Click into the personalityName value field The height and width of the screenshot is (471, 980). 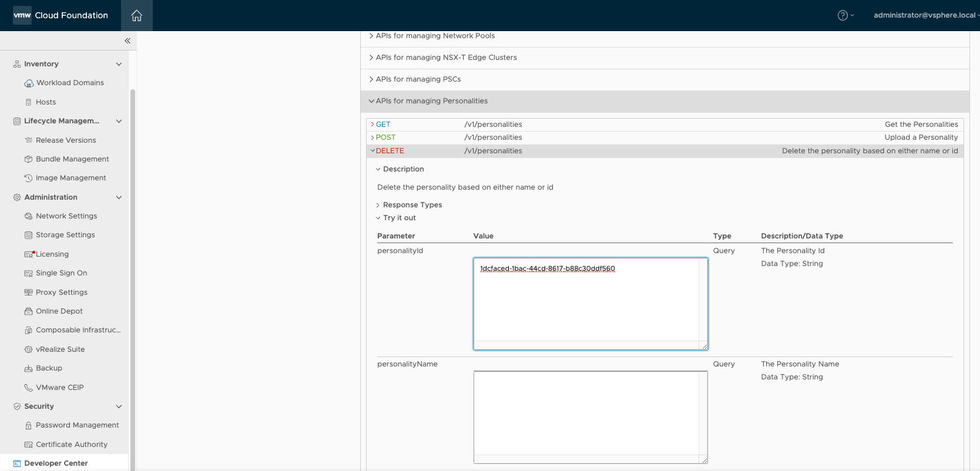[590, 417]
